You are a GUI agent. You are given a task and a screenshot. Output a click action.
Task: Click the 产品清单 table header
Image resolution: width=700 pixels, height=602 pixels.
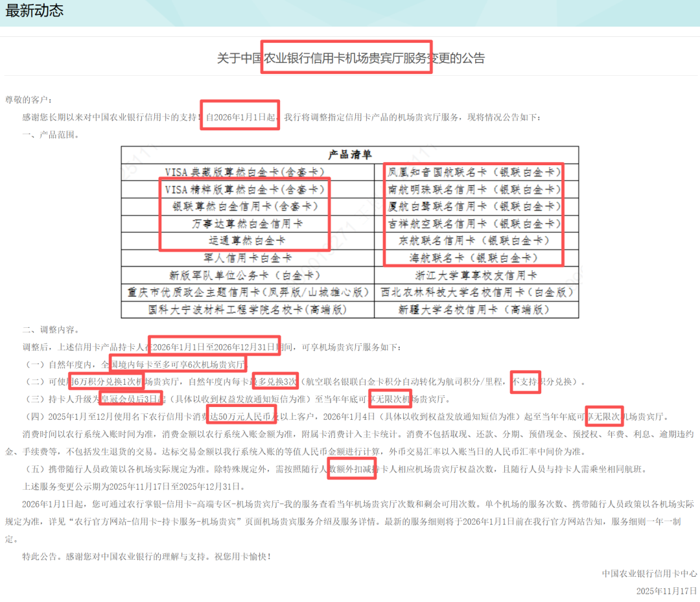[x=350, y=155]
